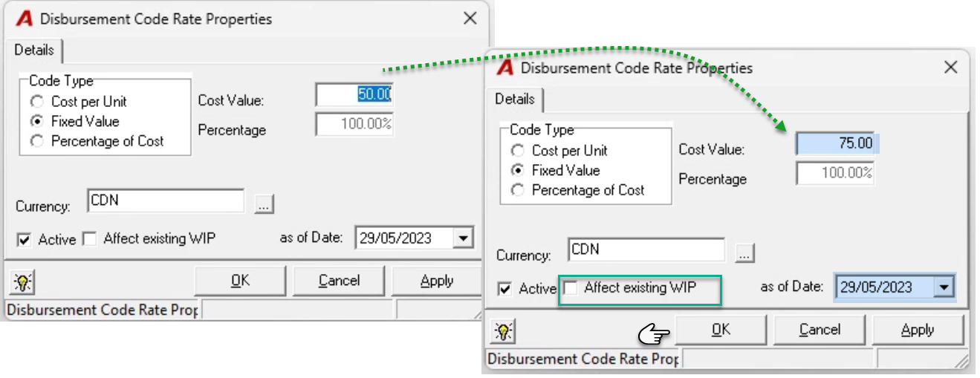Click lightbulb help icon in left dialog

22,281
